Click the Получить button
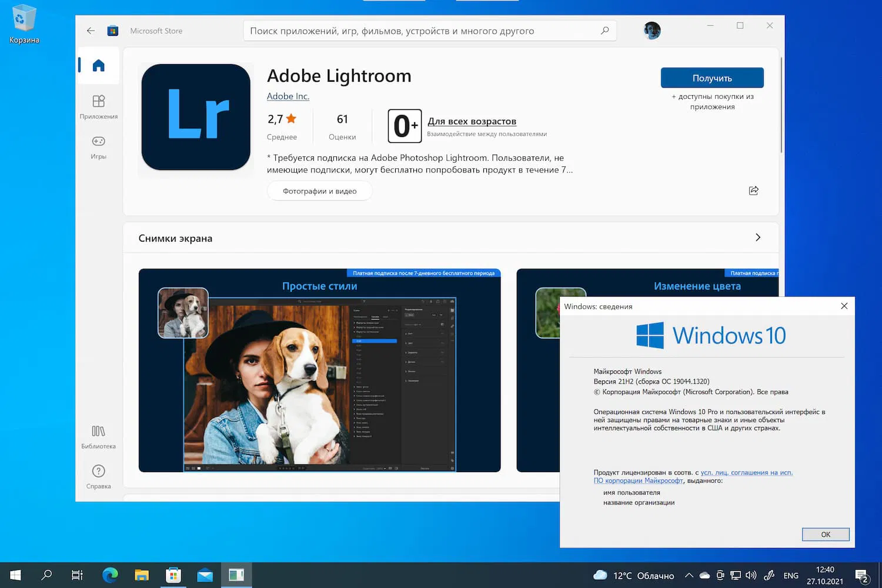 pyautogui.click(x=712, y=78)
